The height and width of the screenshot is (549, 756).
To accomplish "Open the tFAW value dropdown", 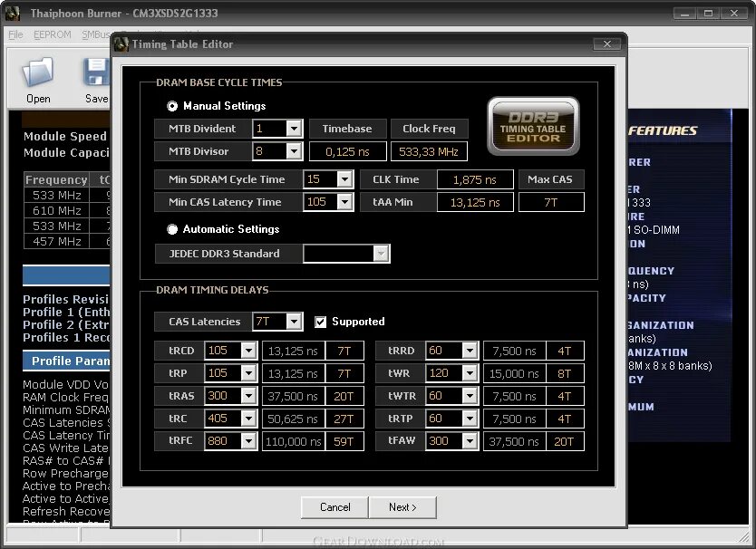I will click(470, 440).
